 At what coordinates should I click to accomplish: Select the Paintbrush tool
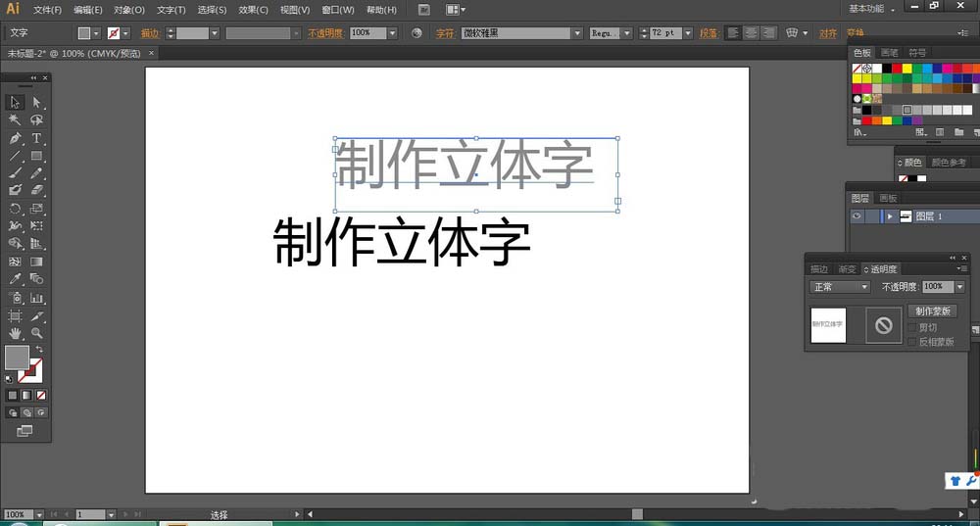click(x=15, y=173)
